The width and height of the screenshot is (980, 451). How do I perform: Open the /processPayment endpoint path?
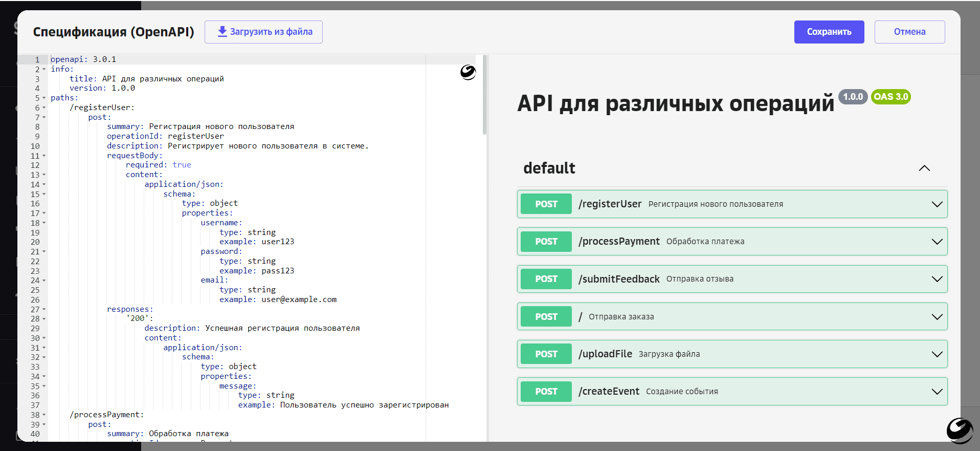(619, 241)
